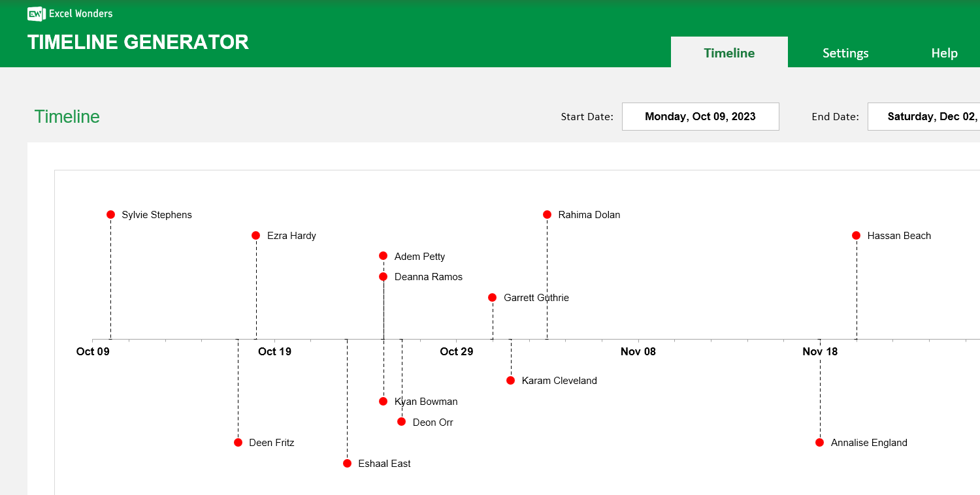Select the Deanna Ramos marker
Image resolution: width=980 pixels, height=495 pixels.
[x=384, y=276]
